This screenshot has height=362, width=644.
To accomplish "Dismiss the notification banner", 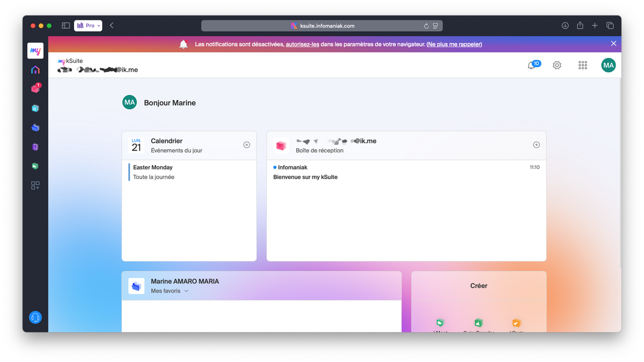I will [613, 43].
